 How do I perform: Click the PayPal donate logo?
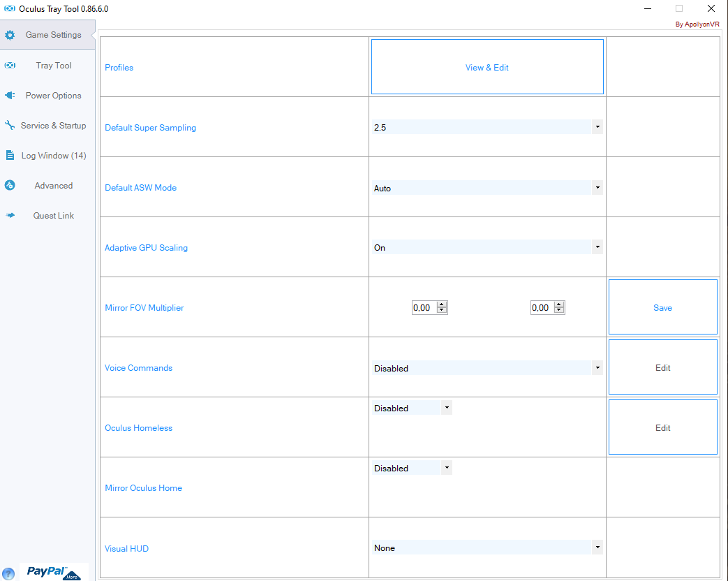coord(54,572)
